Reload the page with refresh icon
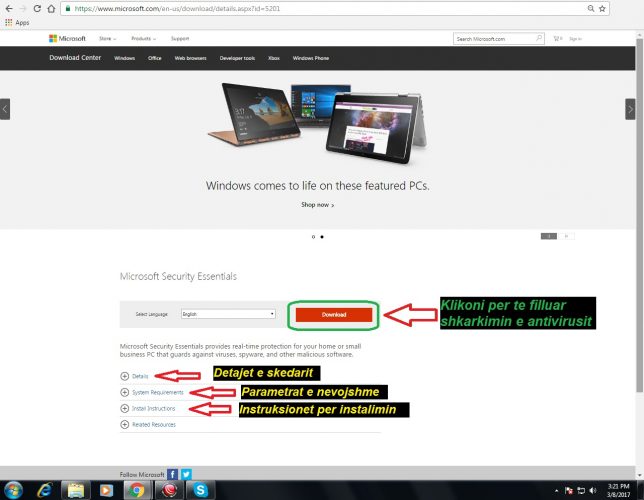 point(37,8)
